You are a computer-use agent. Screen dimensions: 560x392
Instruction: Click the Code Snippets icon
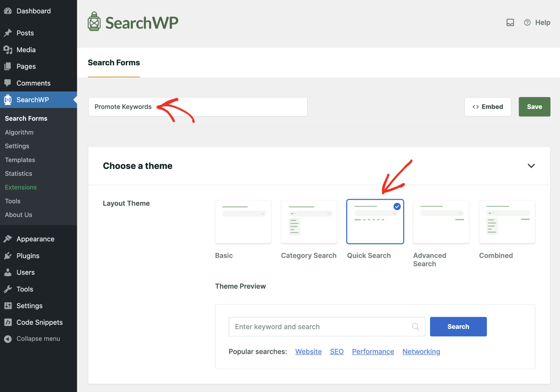click(8, 322)
